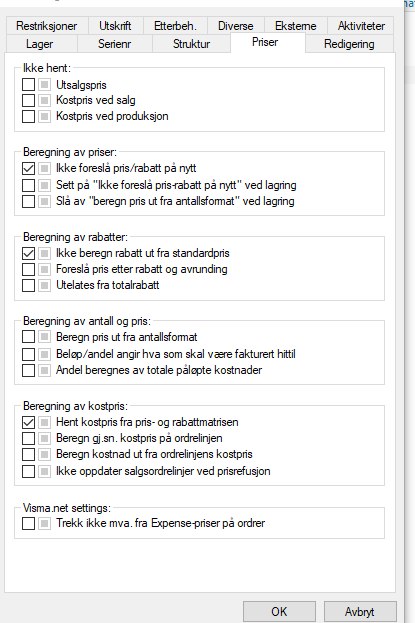This screenshot has height=623, width=415.
Task: Switch to the Lager tab
Action: pos(41,44)
